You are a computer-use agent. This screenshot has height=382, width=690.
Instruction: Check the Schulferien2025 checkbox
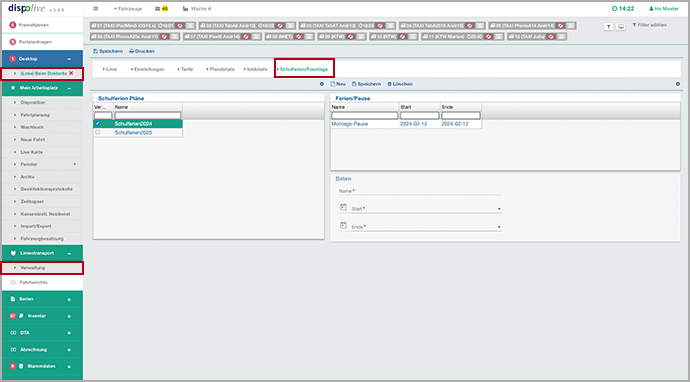point(98,132)
